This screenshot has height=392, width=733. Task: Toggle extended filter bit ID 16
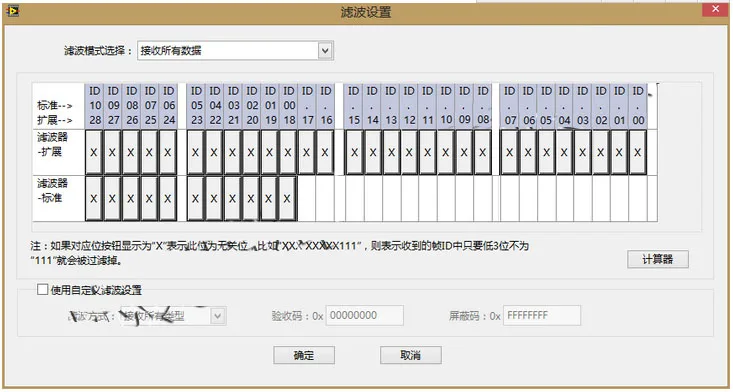[x=325, y=152]
